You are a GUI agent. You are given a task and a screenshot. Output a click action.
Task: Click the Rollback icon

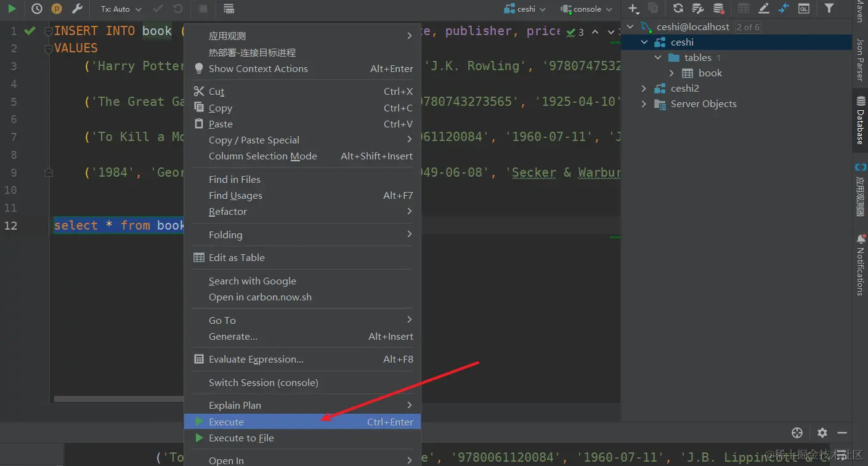tap(178, 9)
